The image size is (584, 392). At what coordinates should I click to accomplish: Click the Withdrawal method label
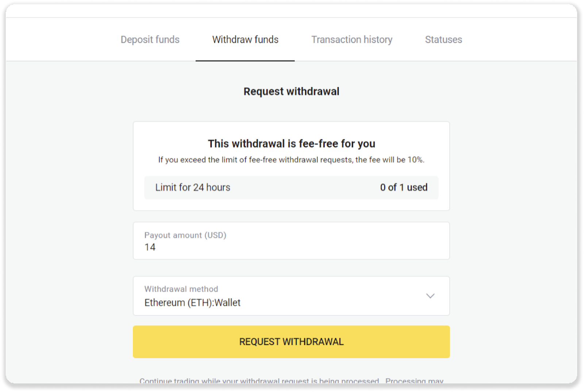pos(181,289)
